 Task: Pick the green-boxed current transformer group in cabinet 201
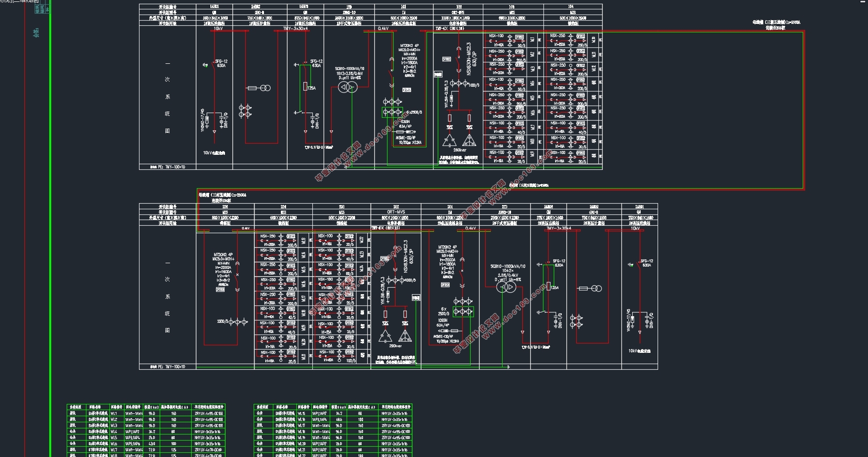click(x=463, y=312)
